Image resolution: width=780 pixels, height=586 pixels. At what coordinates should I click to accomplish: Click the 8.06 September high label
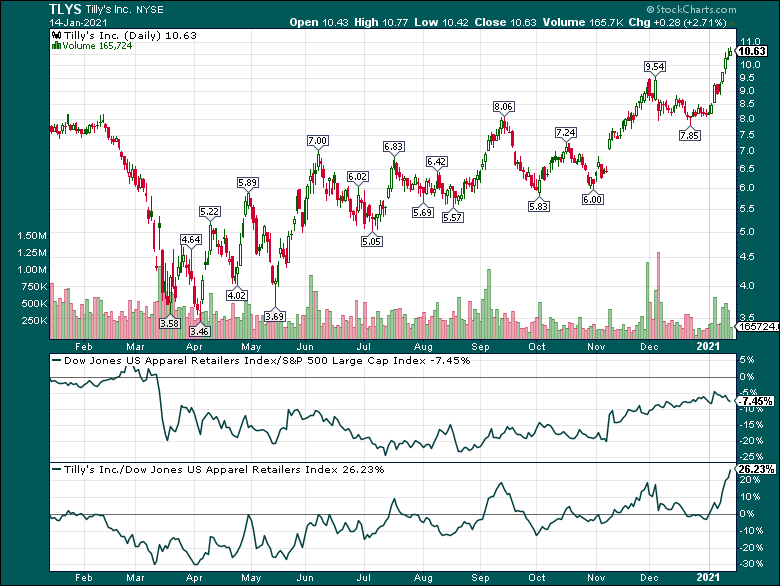503,106
